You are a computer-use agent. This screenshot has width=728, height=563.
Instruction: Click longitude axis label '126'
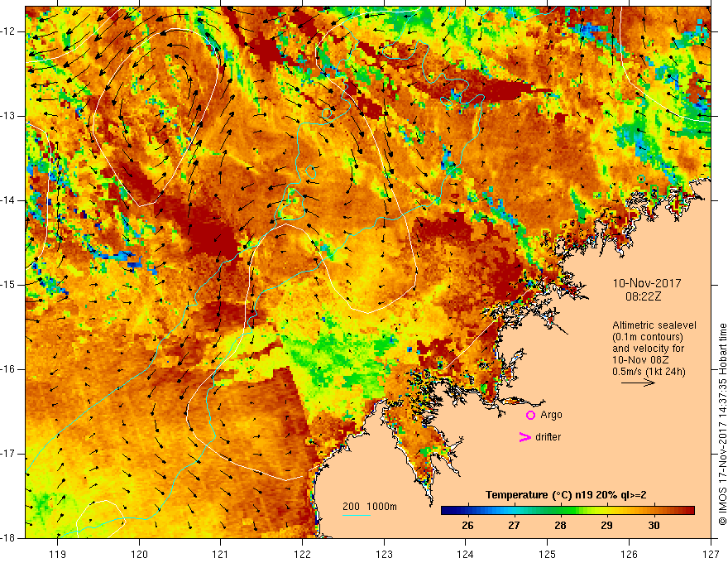629,554
